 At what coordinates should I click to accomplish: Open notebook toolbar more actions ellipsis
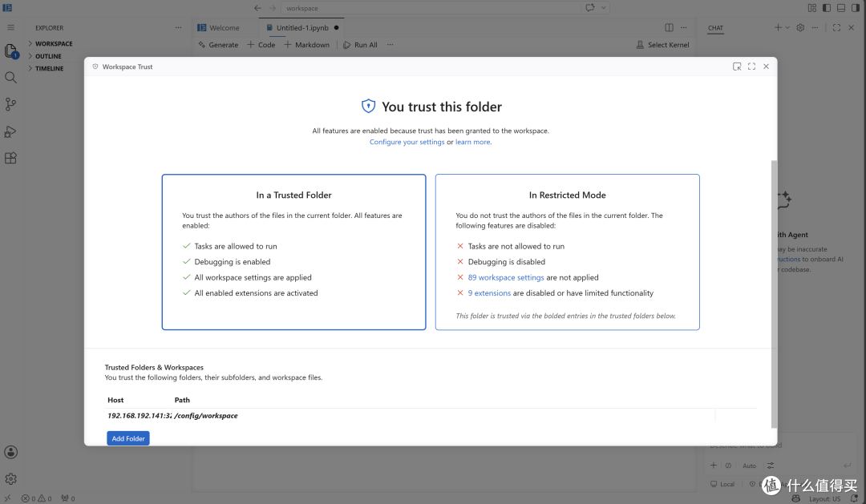tap(390, 45)
